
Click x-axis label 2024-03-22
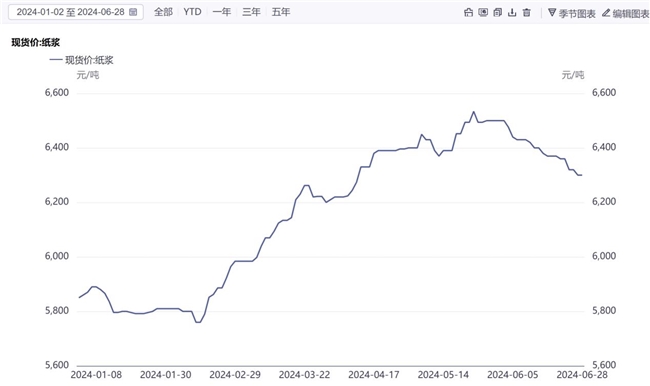pyautogui.click(x=305, y=375)
